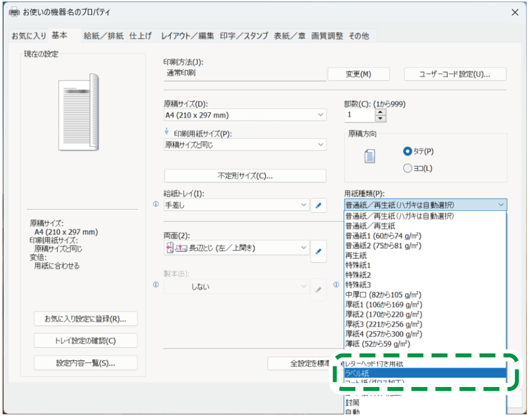Select the タテ(P) portrait radio button
530x420 pixels.
(x=408, y=152)
